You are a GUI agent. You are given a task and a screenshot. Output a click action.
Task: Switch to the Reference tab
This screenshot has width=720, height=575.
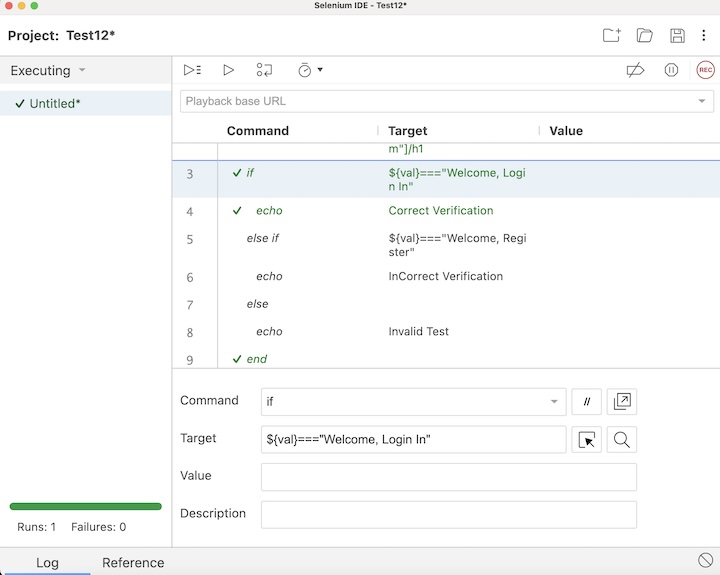pos(133,563)
